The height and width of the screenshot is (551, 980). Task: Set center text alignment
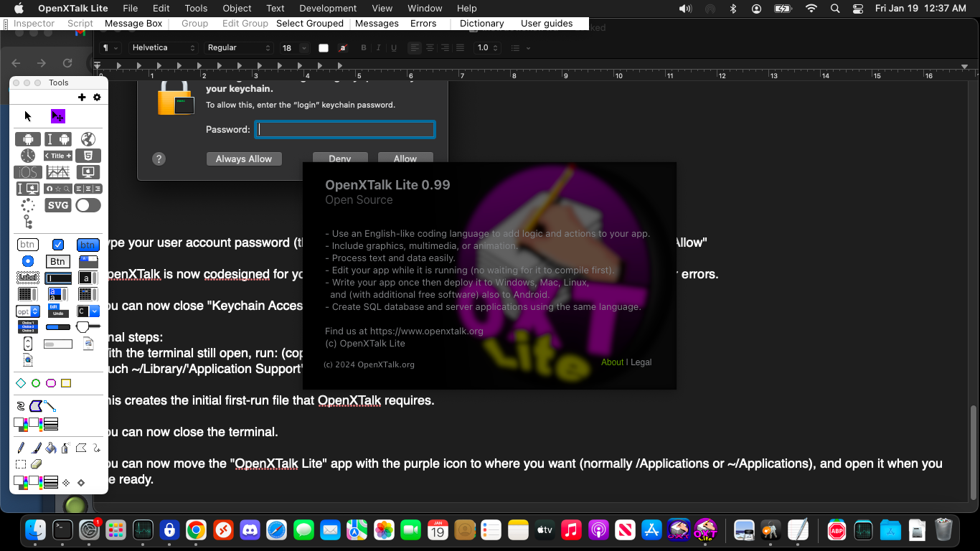[x=430, y=48]
